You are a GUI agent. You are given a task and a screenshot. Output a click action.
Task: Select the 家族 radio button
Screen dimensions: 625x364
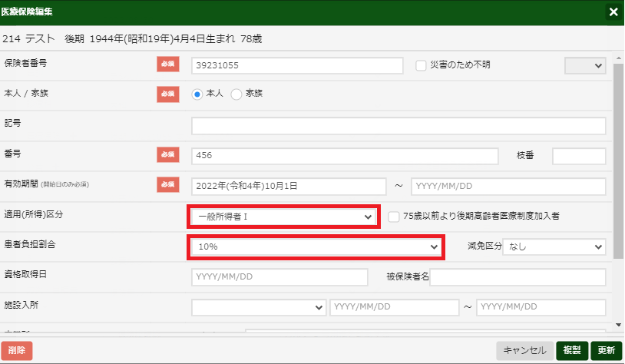(236, 94)
